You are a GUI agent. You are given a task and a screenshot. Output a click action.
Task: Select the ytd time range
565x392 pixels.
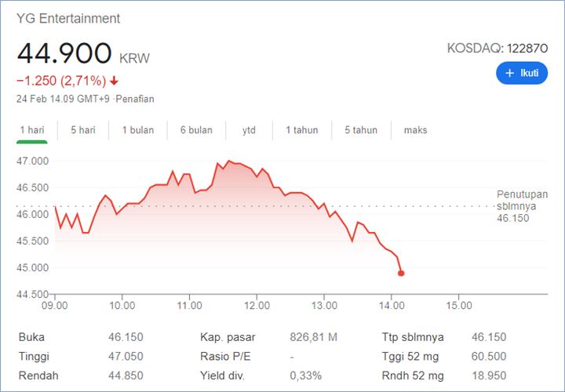coord(250,130)
